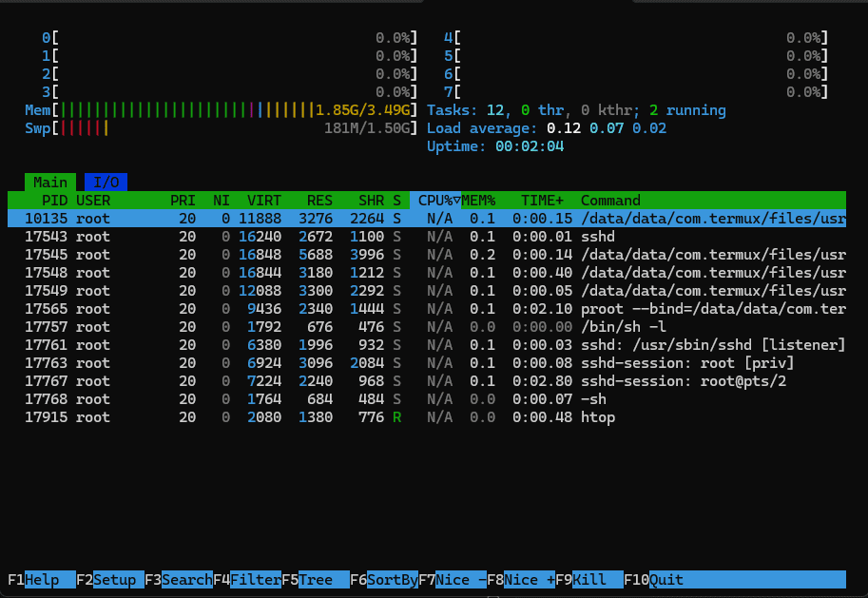868x598 pixels.
Task: Sort by VIRT column header
Action: click(x=264, y=201)
